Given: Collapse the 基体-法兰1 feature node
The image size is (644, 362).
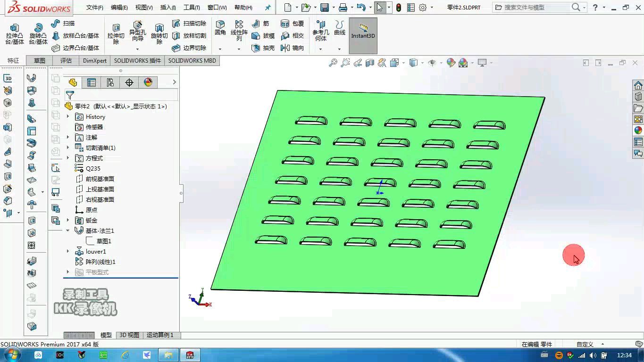Looking at the screenshot, I should (68, 230).
